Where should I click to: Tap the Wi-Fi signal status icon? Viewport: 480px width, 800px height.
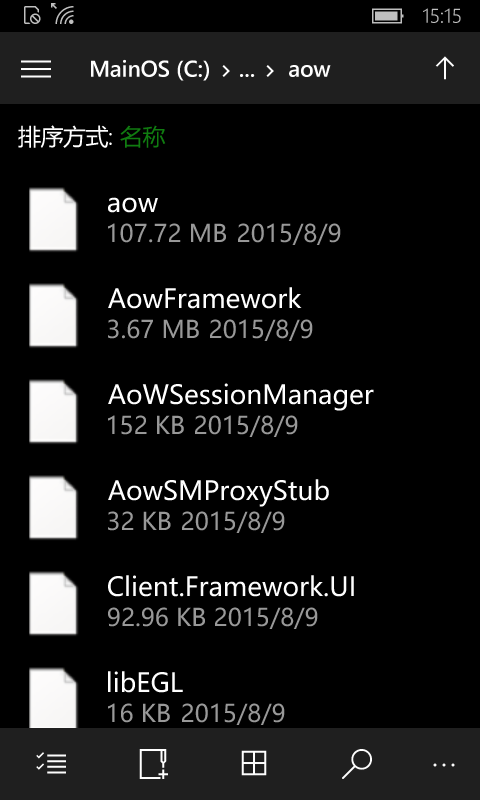(x=63, y=14)
